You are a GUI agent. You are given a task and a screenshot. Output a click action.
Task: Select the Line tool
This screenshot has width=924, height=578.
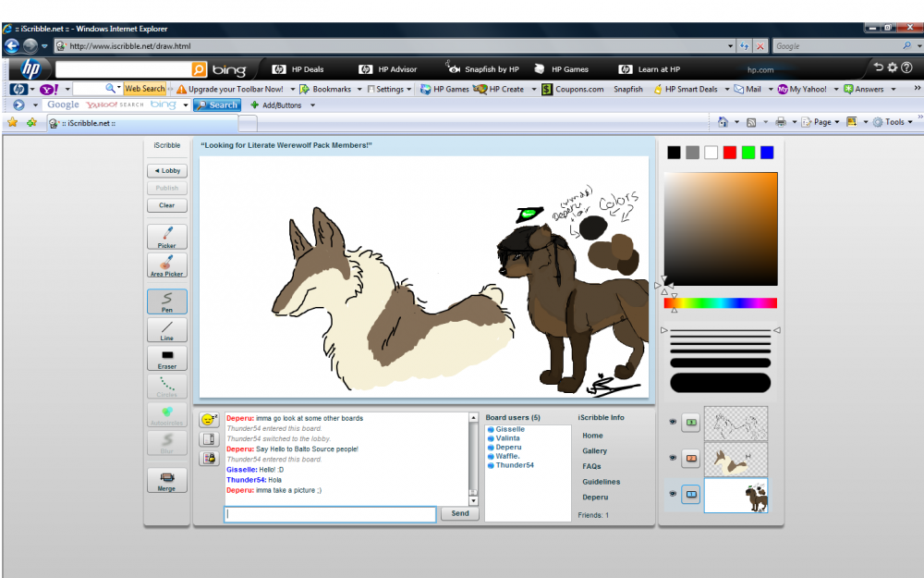point(166,330)
